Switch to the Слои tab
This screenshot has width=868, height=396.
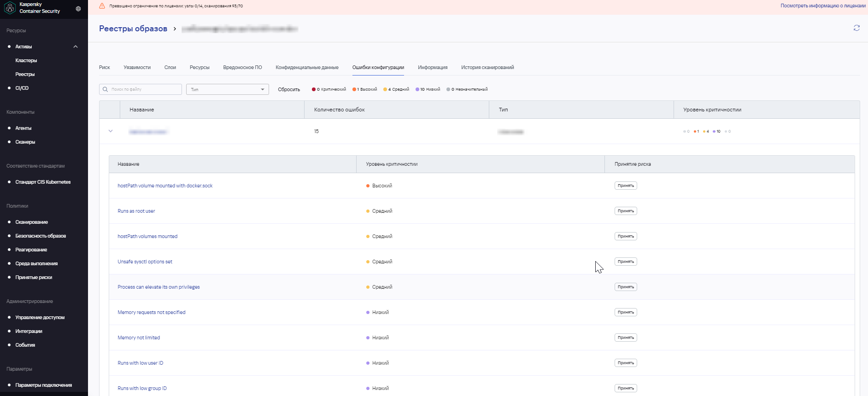coord(170,67)
